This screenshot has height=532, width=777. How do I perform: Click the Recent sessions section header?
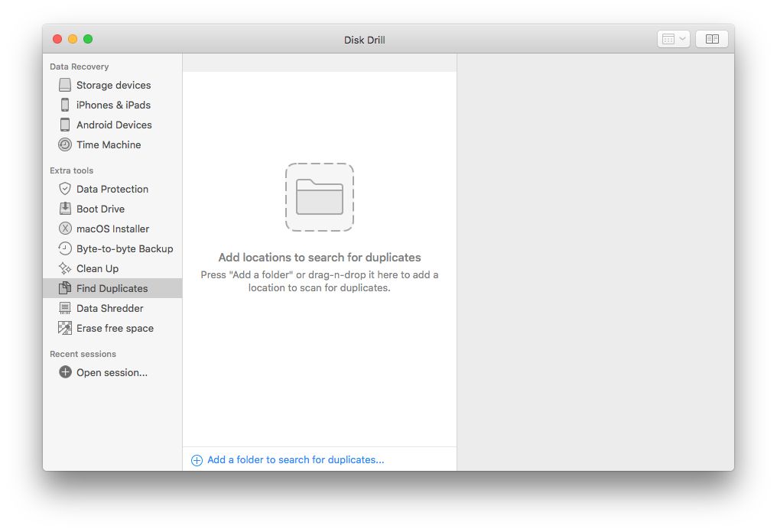(x=83, y=354)
